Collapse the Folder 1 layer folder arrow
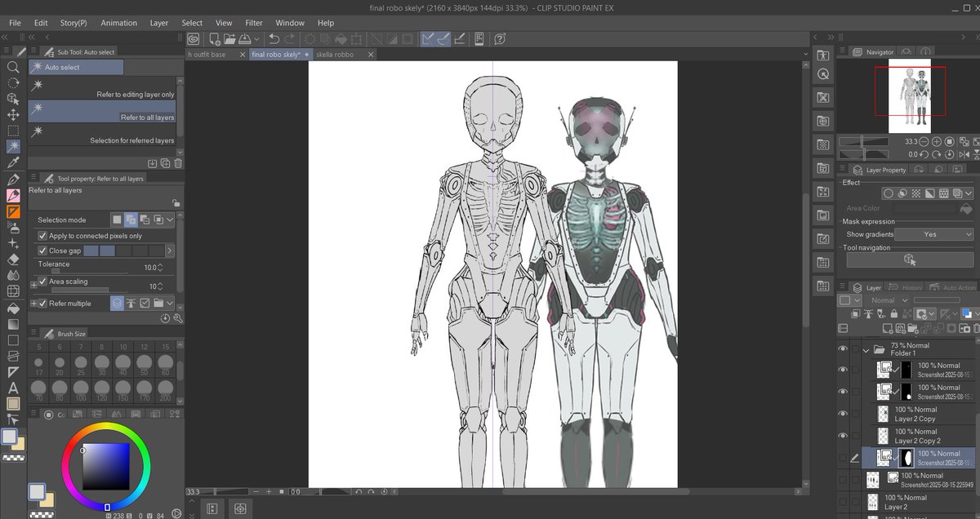The width and height of the screenshot is (980, 519). 866,348
